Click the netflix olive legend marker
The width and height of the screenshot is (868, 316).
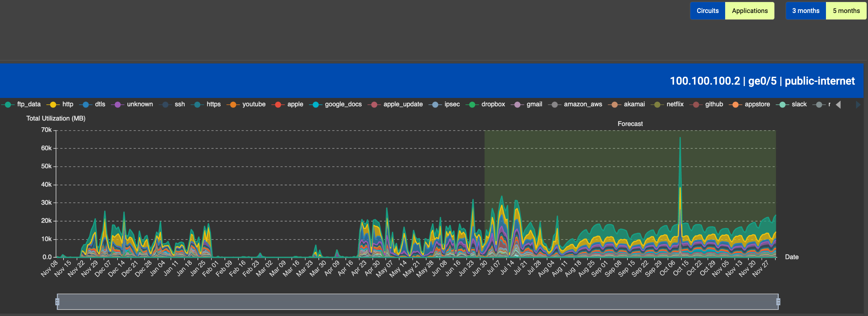(x=657, y=104)
